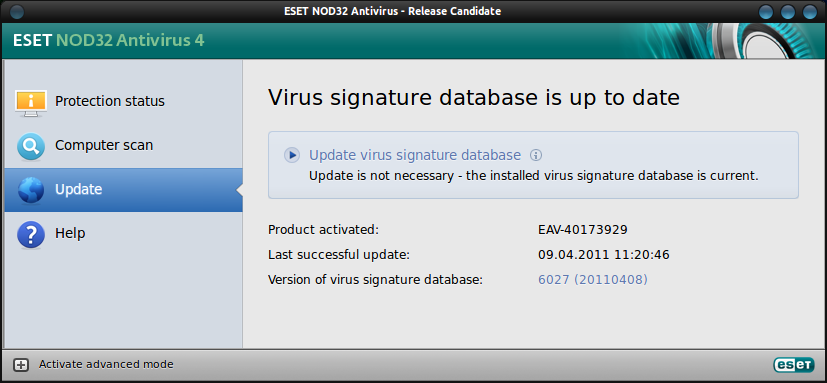Click the play arrow beside Update virus signature database
Viewport: 827px width, 383px height.
point(292,155)
